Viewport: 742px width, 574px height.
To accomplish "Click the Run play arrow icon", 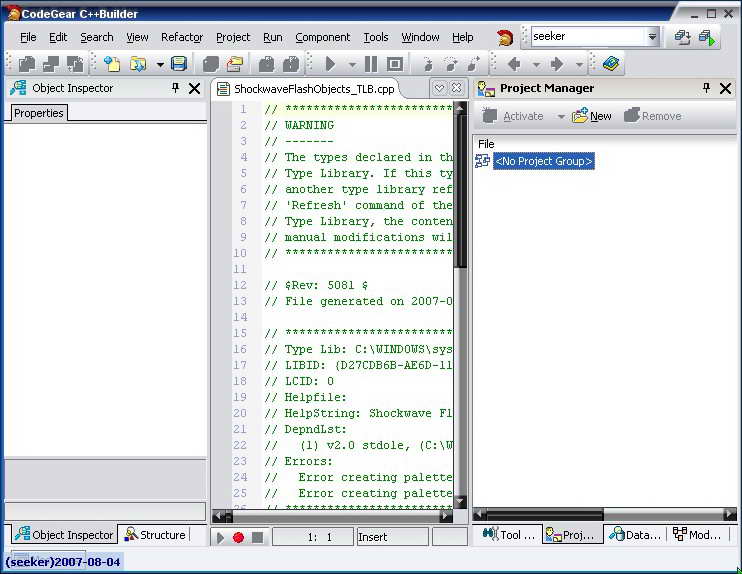I will click(330, 64).
